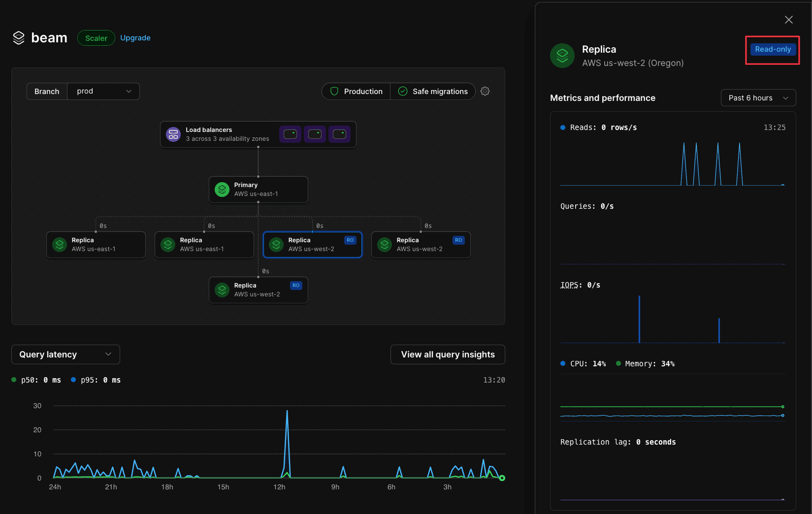The width and height of the screenshot is (812, 514).
Task: Click the CPU chart endpoint marker
Action: tap(782, 416)
